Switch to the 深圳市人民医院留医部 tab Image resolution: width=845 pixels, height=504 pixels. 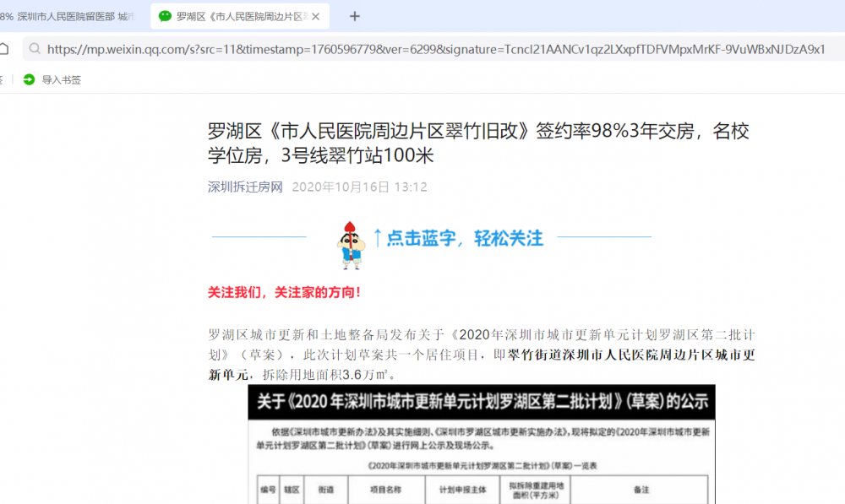click(68, 17)
